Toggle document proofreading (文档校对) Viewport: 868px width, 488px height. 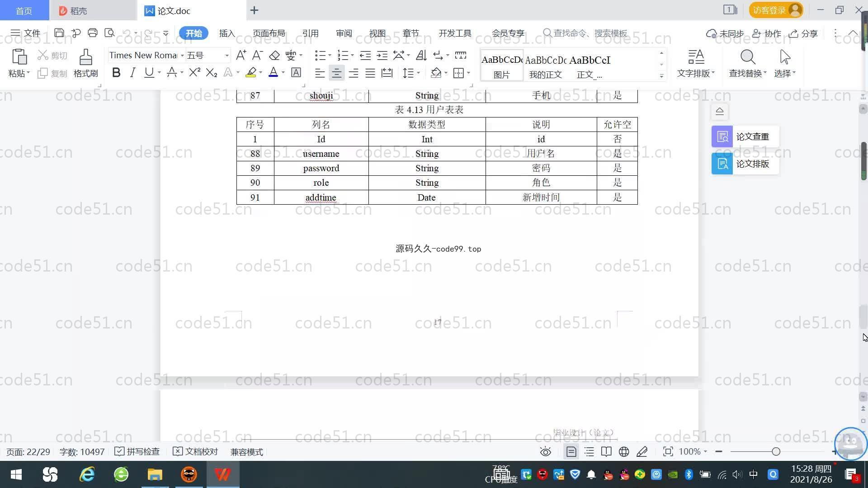click(195, 452)
